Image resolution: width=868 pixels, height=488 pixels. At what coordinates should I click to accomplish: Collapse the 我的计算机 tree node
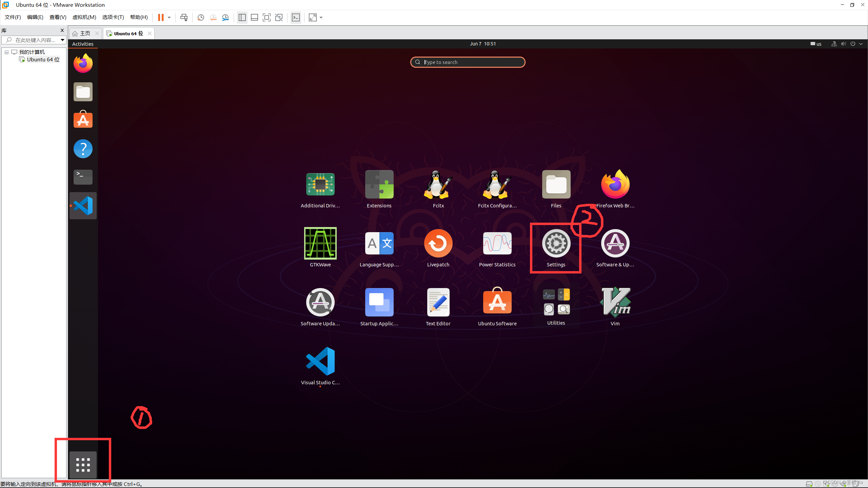click(x=6, y=52)
